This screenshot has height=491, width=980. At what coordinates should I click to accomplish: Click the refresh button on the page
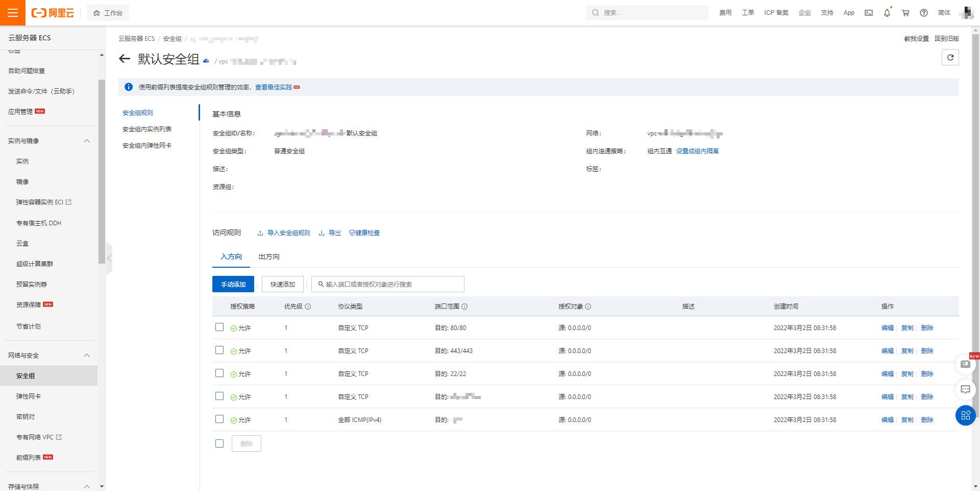950,57
